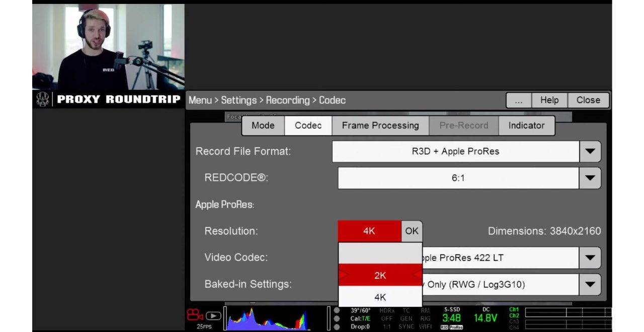Switch to the Indicator tab
644x332 pixels.
tap(526, 125)
